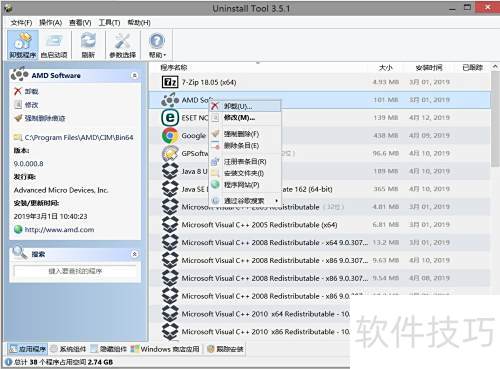Choose 注册表条目(R) in the context menu
The width and height of the screenshot is (500, 369).
point(245,162)
